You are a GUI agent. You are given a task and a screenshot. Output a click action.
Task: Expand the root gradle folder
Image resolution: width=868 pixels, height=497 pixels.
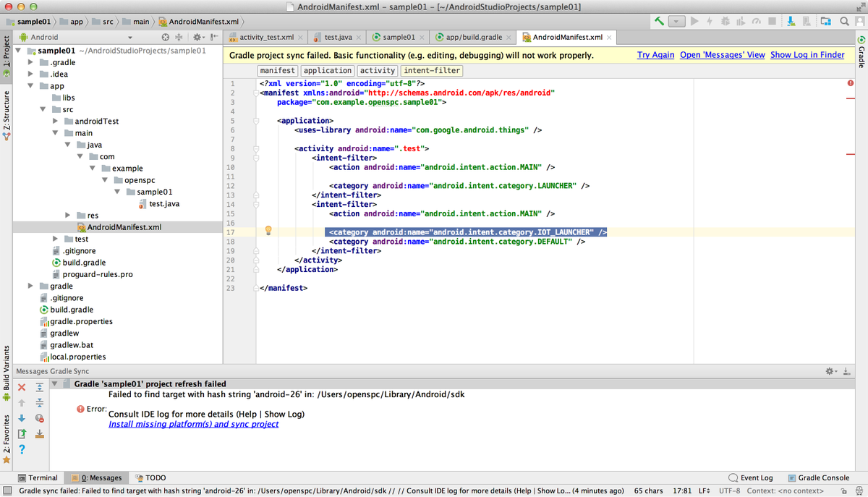pyautogui.click(x=31, y=286)
